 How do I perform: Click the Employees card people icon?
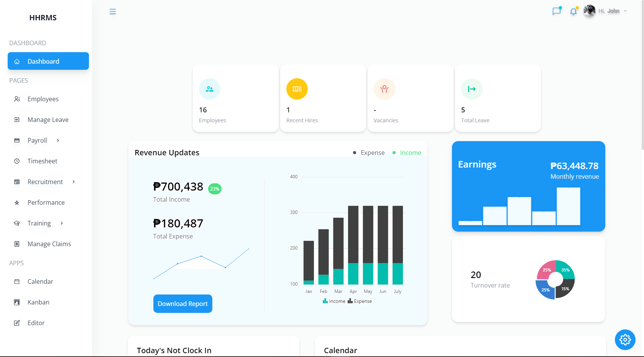point(210,89)
